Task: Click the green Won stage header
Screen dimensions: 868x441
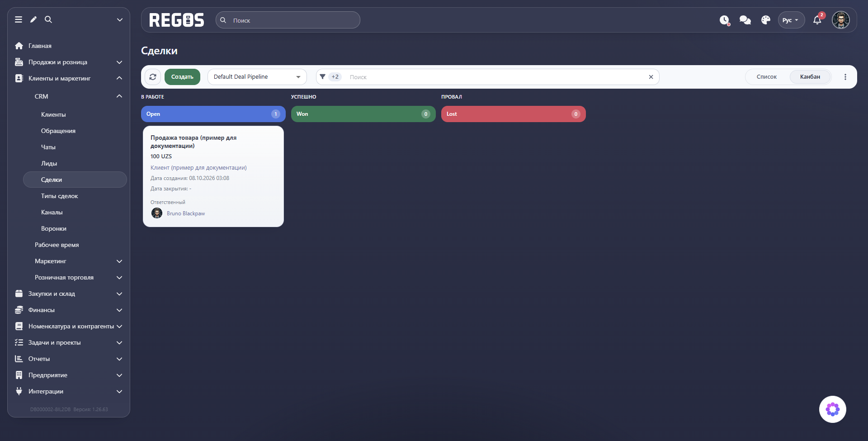Action: pos(363,114)
